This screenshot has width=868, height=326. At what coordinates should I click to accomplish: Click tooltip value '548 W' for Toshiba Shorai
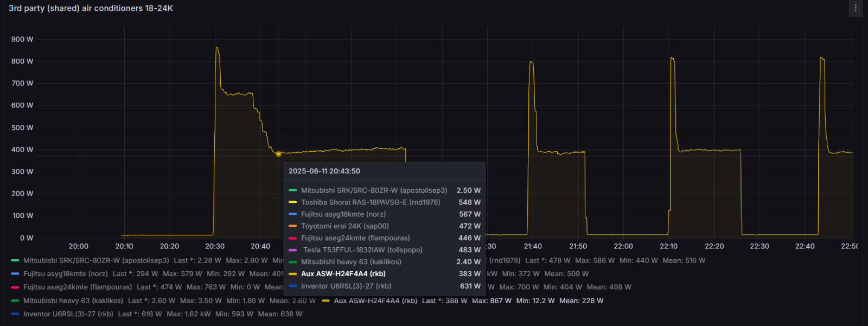pyautogui.click(x=470, y=202)
